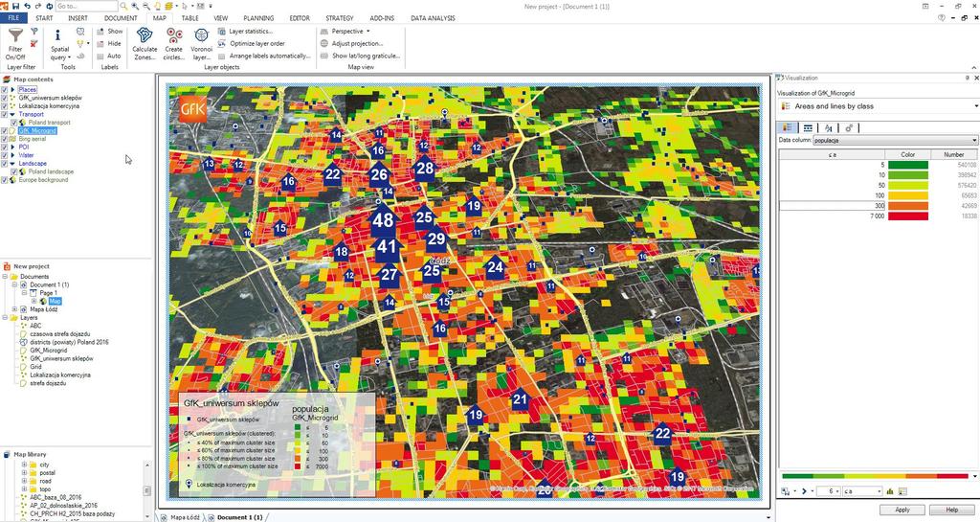Open the class colors tab icon in Visualization
This screenshot has width=980, height=522.
788,127
